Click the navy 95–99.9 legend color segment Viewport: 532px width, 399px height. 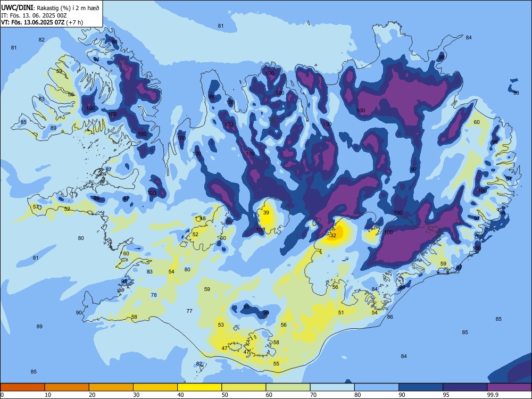click(x=465, y=387)
